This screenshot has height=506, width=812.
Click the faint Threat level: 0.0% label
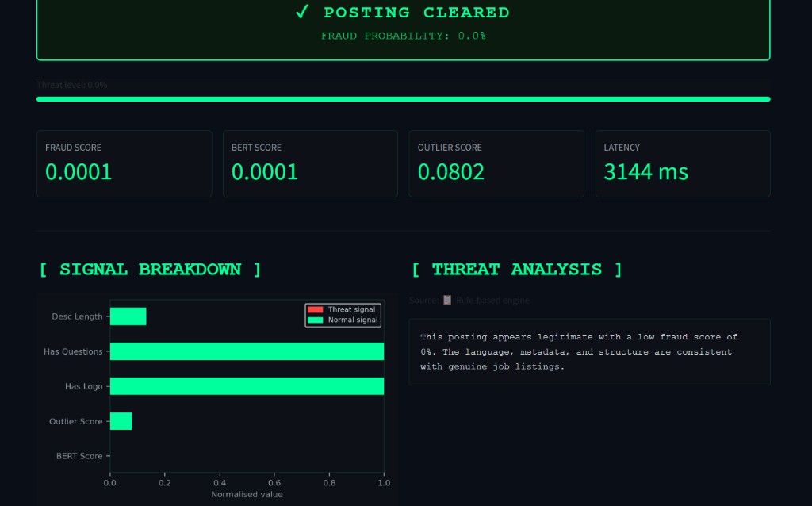pos(72,85)
